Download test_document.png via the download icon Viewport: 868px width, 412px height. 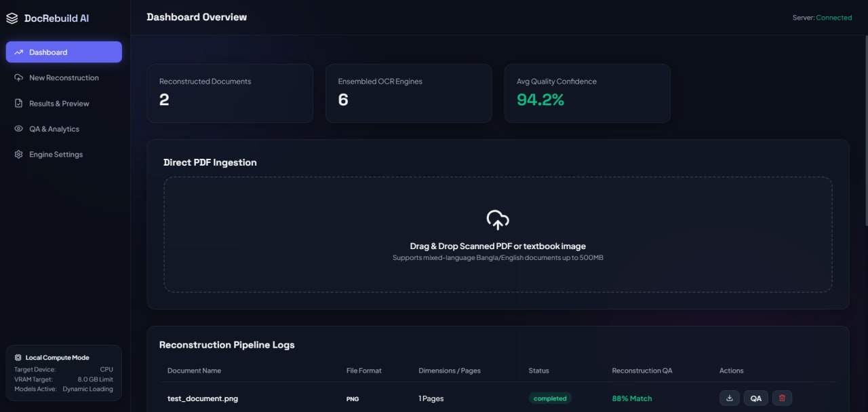[730, 398]
